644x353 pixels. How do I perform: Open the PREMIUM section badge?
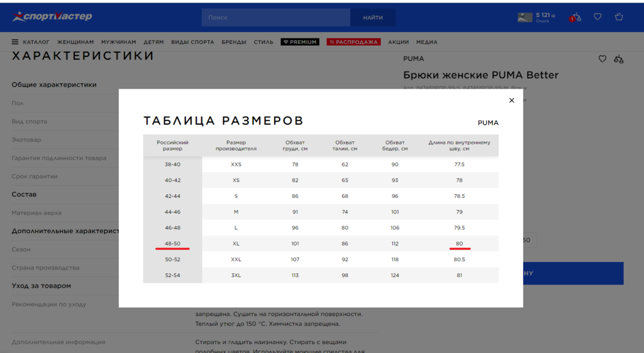click(x=300, y=42)
